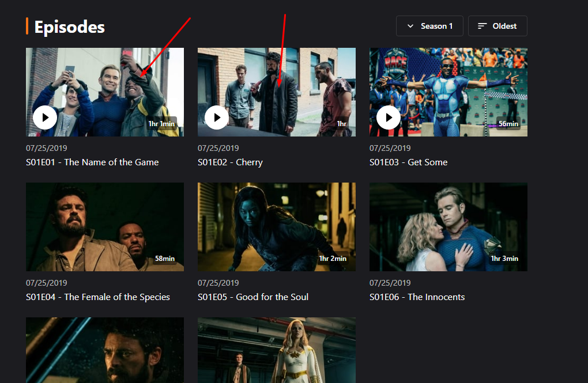
Task: Open S01E05 Good for the Soul thumbnail
Action: tap(277, 227)
